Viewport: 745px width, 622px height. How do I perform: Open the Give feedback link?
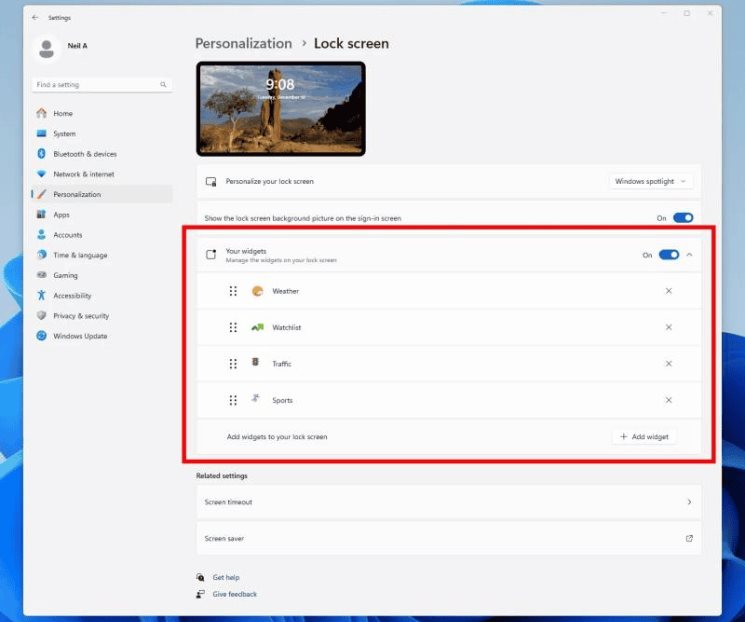234,594
